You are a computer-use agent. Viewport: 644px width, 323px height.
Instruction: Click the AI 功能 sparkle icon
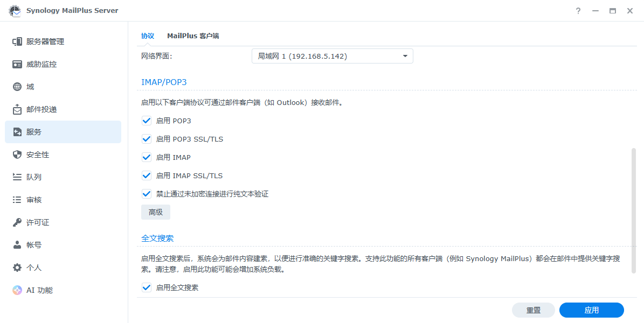17,290
